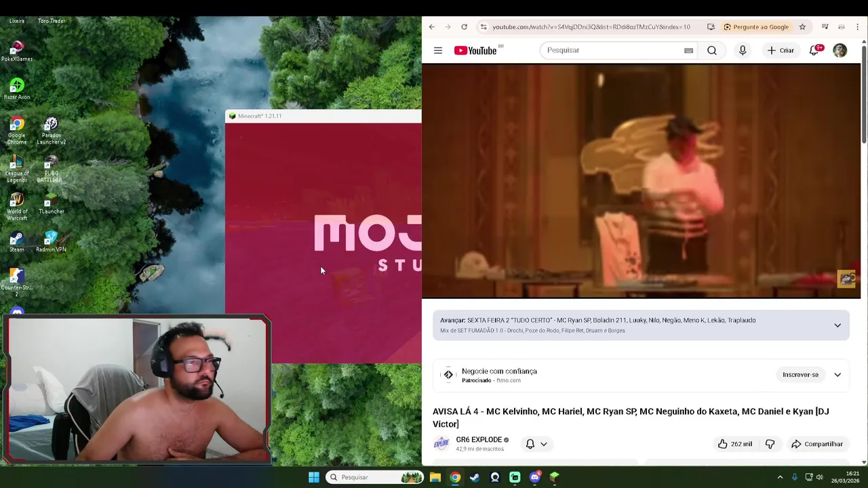Select the Radmin VPN desktop icon

[x=52, y=242]
